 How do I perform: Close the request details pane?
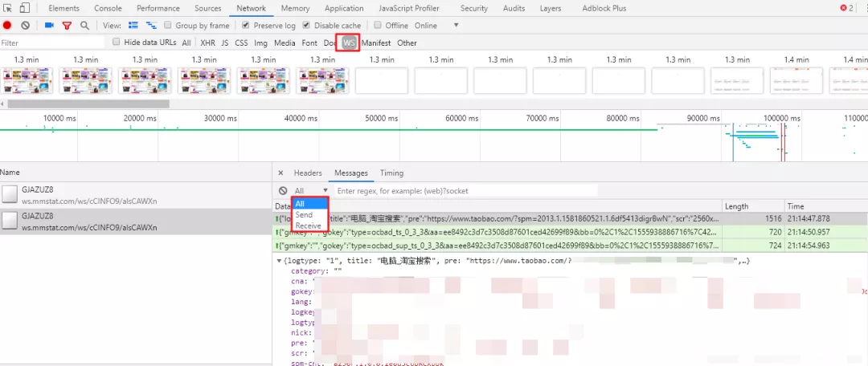[x=280, y=173]
